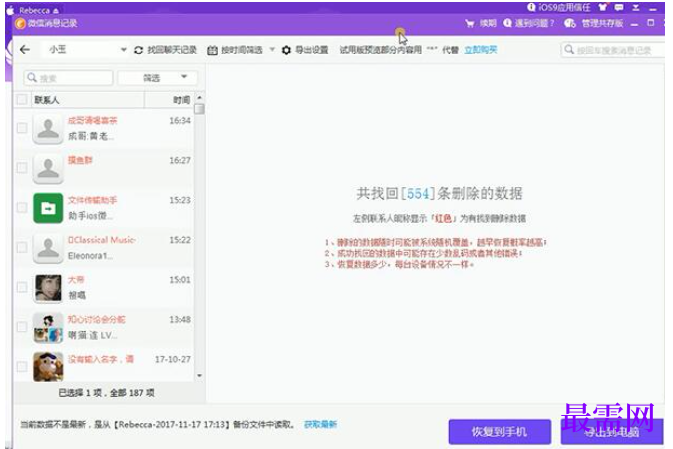
Task: Click the 恢复到手机 button
Action: [x=500, y=431]
